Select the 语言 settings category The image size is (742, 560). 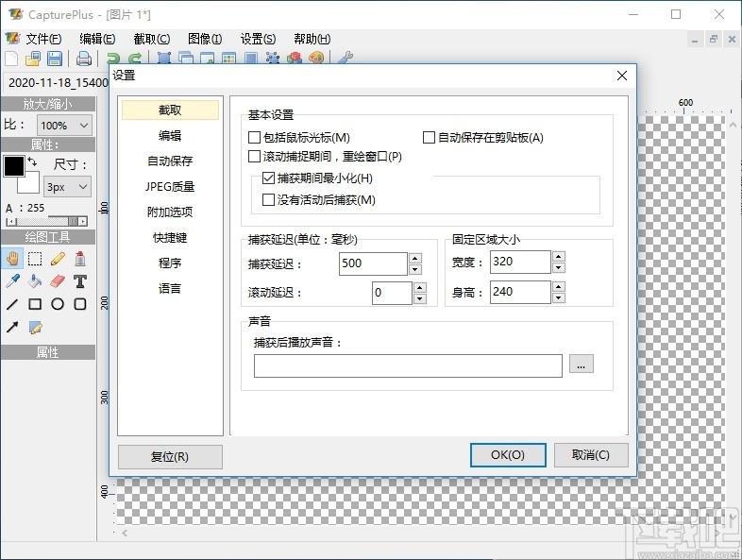coord(170,288)
